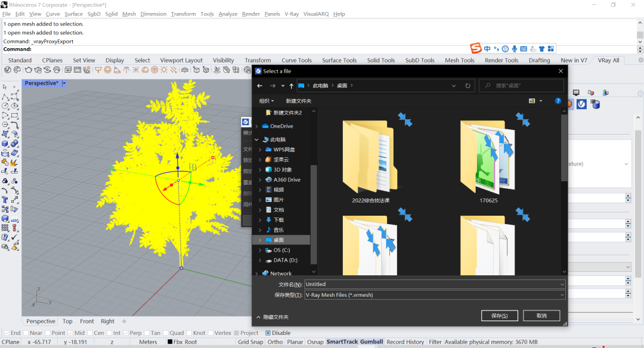Select the Circle tool
The width and height of the screenshot is (644, 348).
tap(5, 105)
